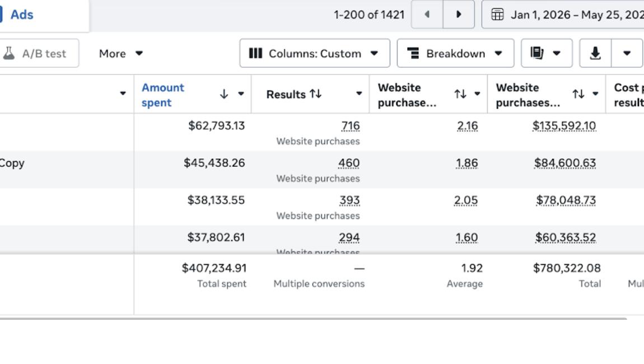Open the Breakdown dropdown
The height and width of the screenshot is (364, 644).
pyautogui.click(x=455, y=53)
